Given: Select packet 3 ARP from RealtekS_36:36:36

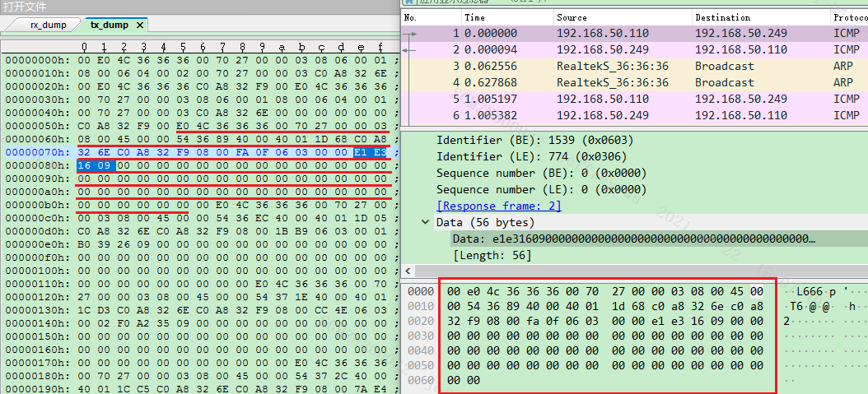Looking at the screenshot, I should [614, 66].
